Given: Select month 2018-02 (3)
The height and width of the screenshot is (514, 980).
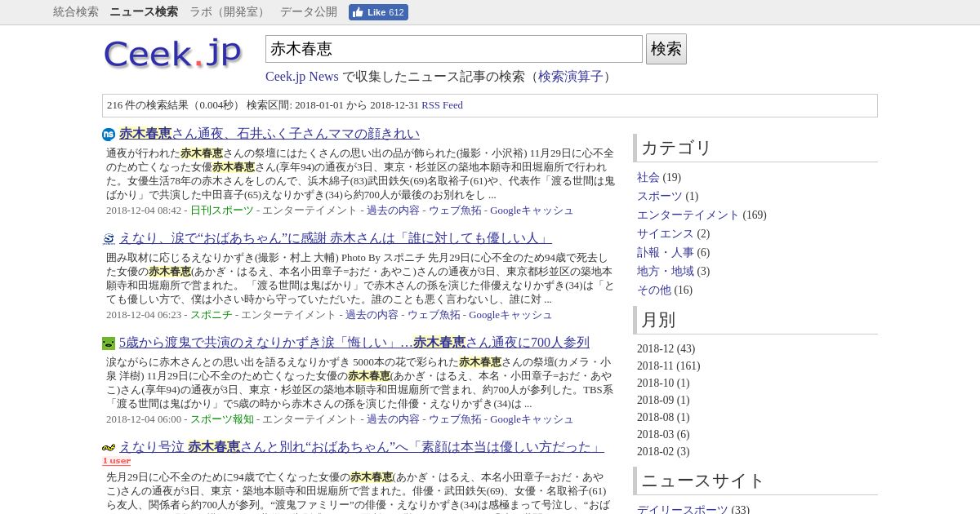Looking at the screenshot, I should tap(663, 452).
